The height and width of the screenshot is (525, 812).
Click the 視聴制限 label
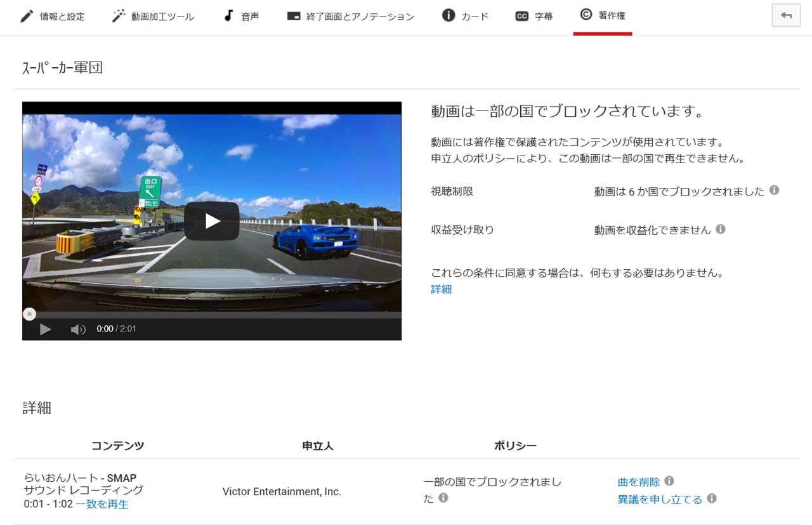pos(452,191)
